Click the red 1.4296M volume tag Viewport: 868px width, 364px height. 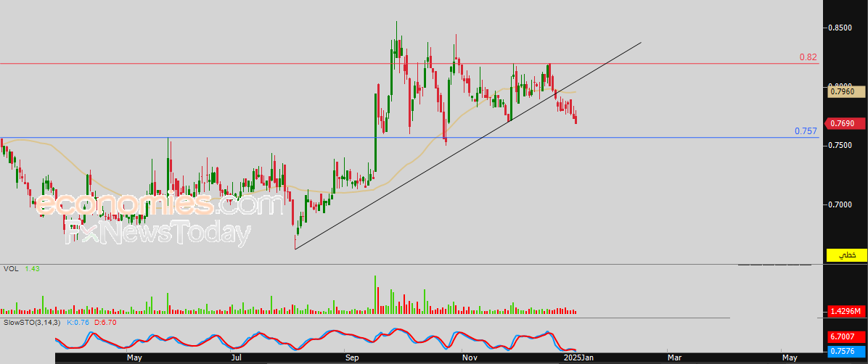pyautogui.click(x=846, y=311)
